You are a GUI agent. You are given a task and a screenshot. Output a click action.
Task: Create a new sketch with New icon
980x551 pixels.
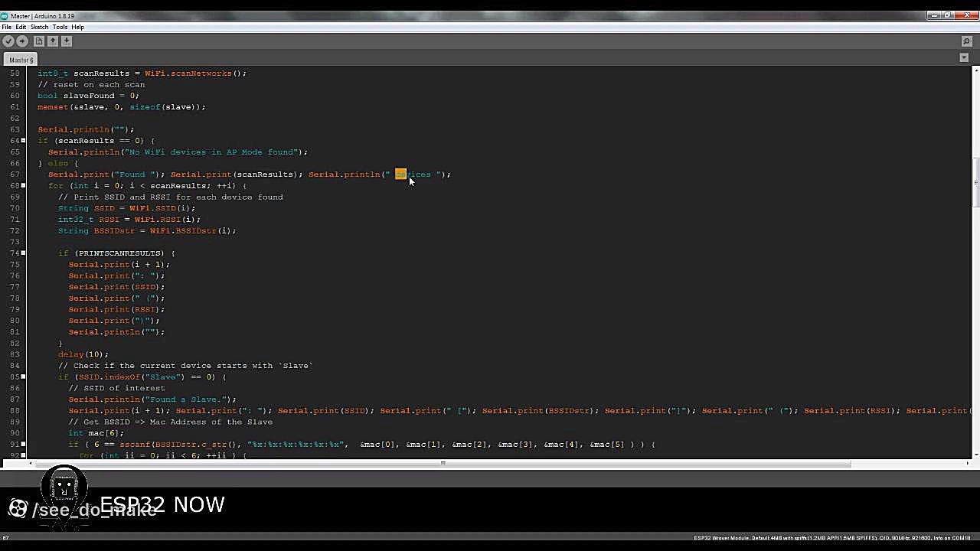pyautogui.click(x=39, y=41)
